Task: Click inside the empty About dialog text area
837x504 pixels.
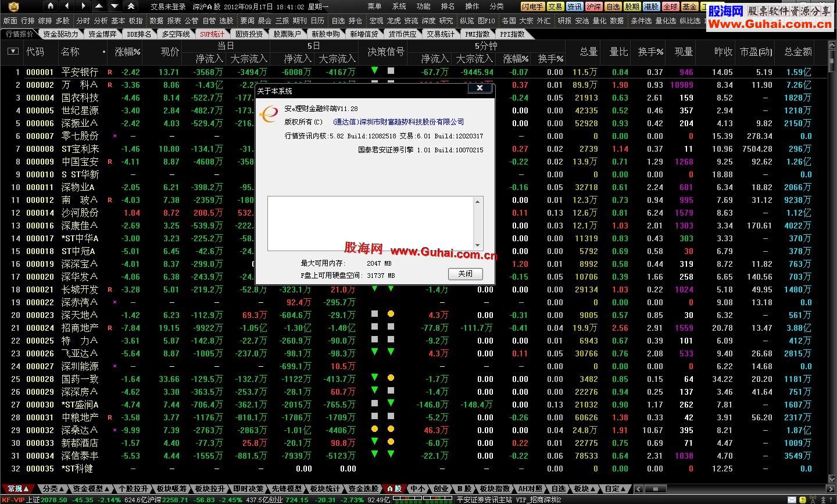Action: point(371,223)
